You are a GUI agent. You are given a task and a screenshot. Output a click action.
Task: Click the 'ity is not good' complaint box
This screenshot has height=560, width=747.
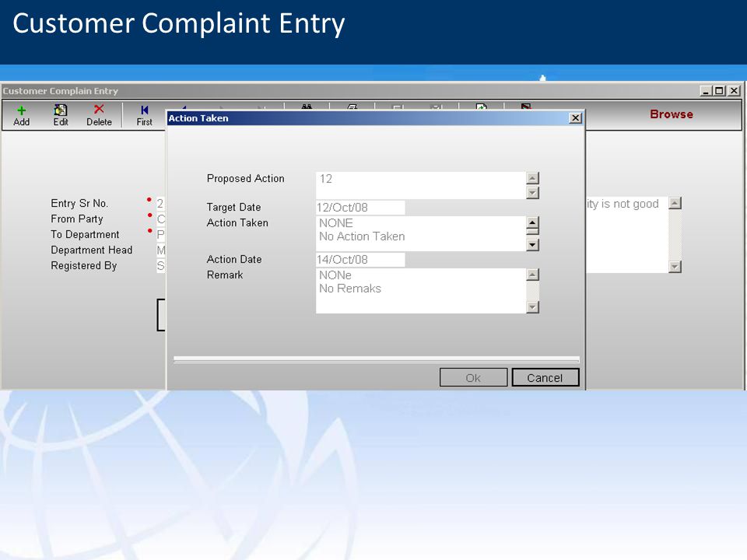click(x=627, y=235)
